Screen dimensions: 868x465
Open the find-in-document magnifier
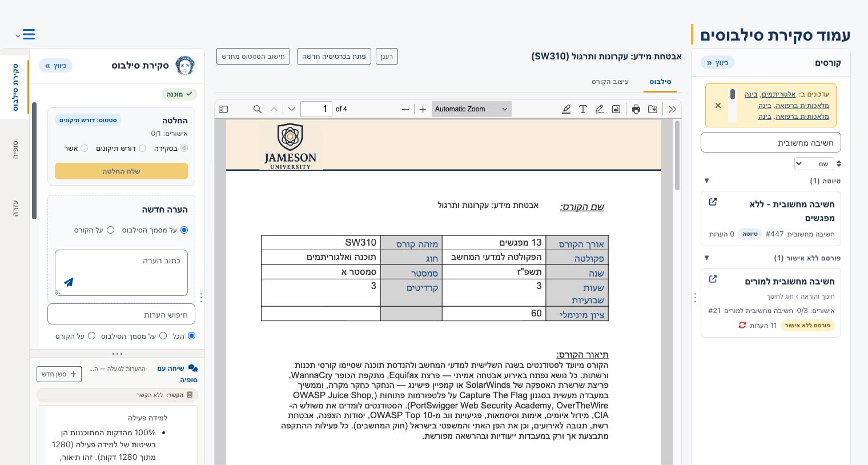pyautogui.click(x=258, y=109)
